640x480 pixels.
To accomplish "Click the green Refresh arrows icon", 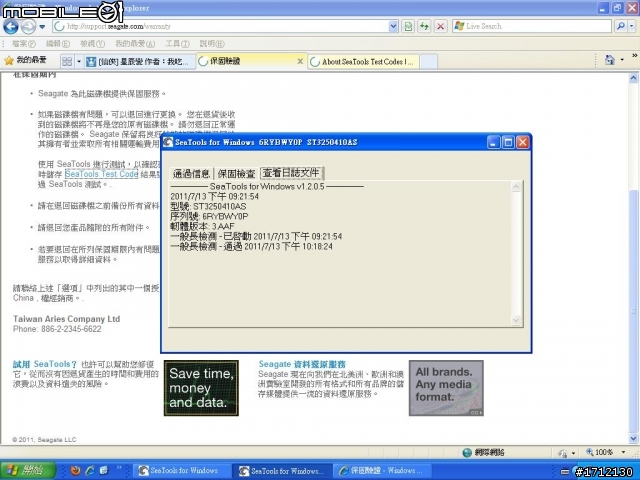I will (x=424, y=27).
